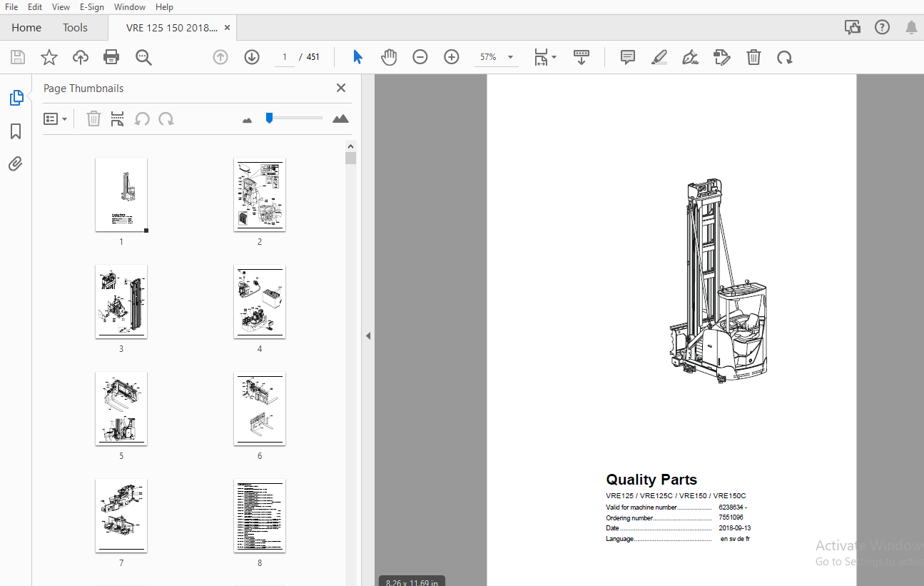Viewport: 924px width, 586px height.
Task: Activate the Hand pan tool
Action: (388, 57)
